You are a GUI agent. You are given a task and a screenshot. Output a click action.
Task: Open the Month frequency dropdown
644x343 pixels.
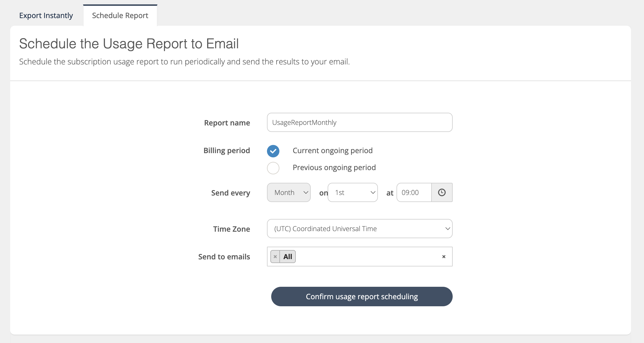[x=288, y=192]
